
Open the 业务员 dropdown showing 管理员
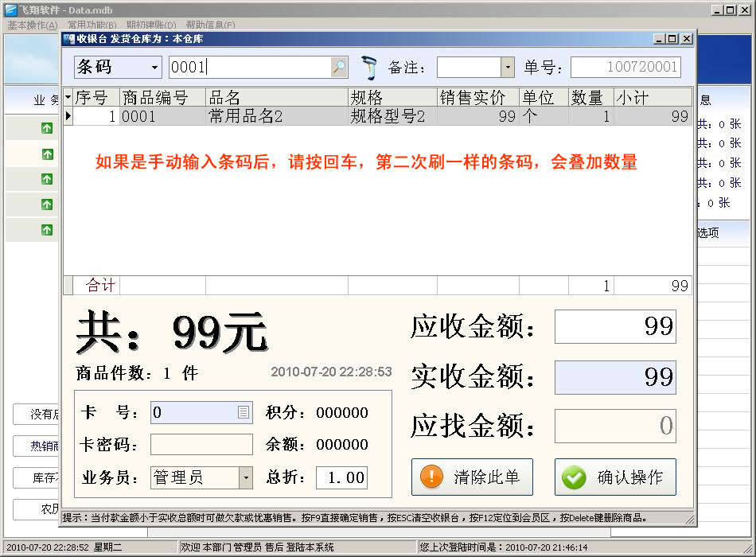click(x=246, y=477)
